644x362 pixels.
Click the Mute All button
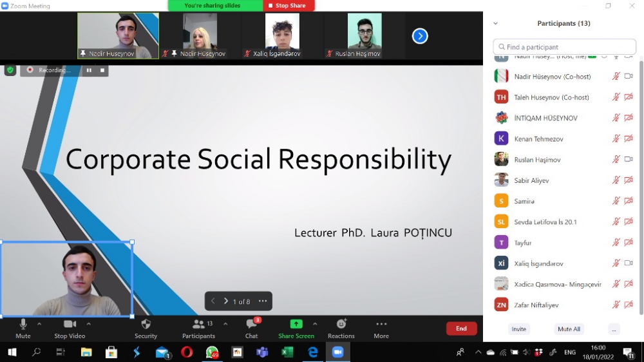569,329
